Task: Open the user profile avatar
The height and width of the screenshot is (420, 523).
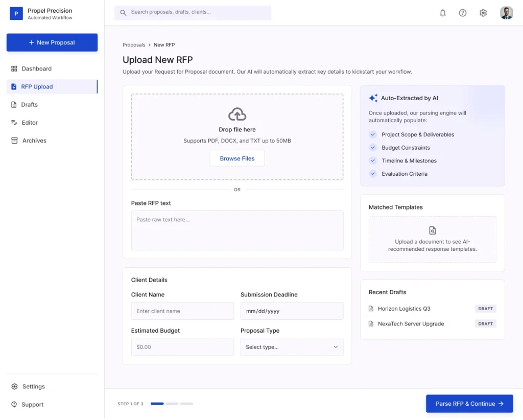Action: (506, 13)
